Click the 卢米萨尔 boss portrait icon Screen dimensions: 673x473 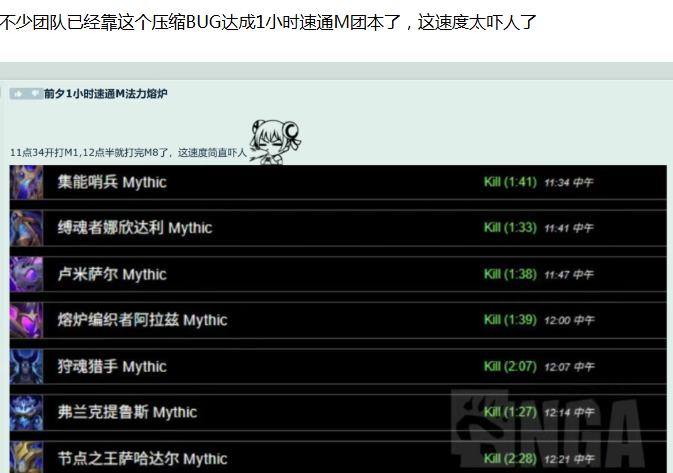coord(27,274)
